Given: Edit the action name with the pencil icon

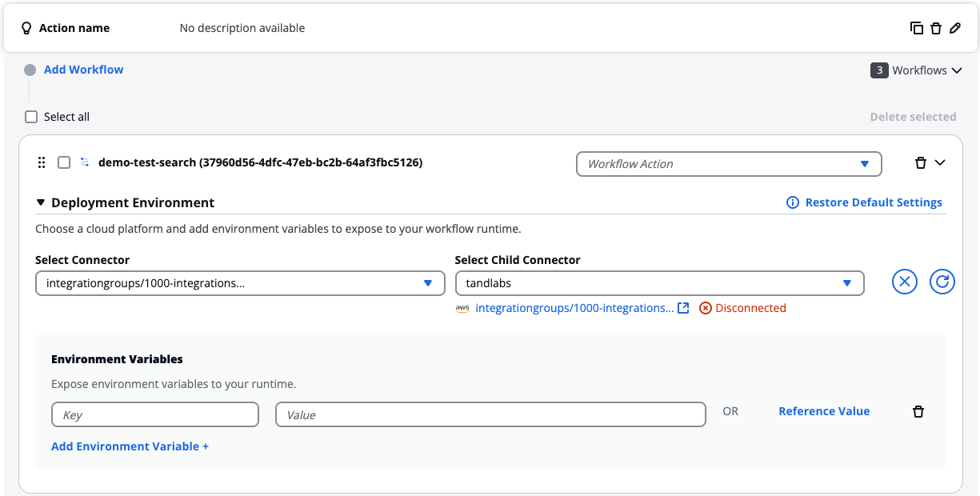Looking at the screenshot, I should click(955, 27).
